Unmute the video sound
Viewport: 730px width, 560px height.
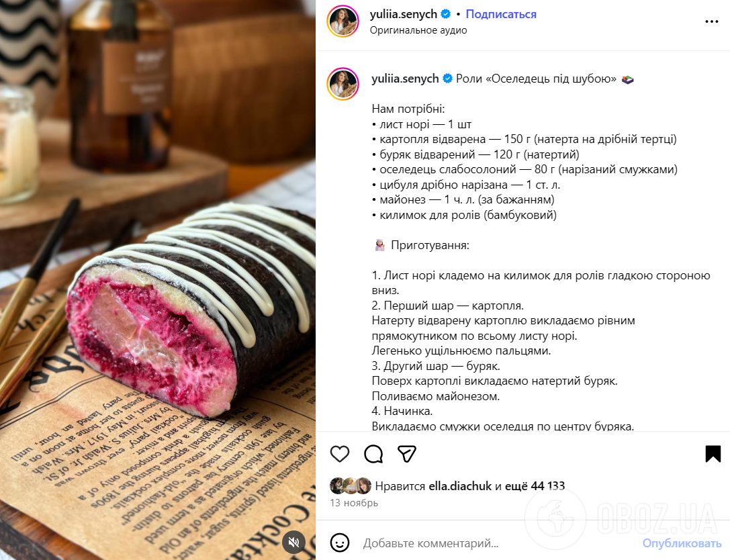click(x=293, y=542)
